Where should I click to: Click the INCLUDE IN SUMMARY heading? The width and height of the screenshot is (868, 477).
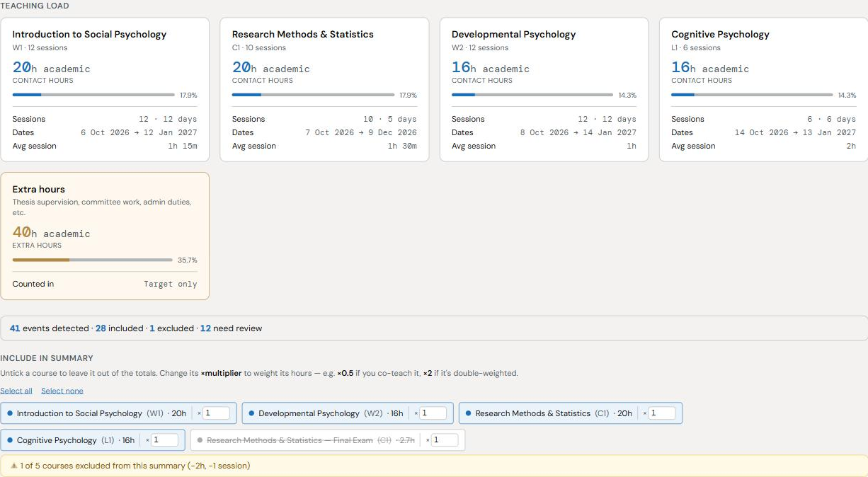click(47, 358)
